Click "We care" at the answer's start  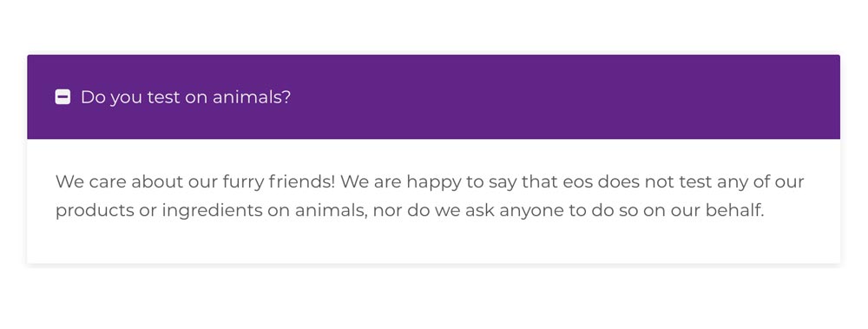pyautogui.click(x=91, y=181)
